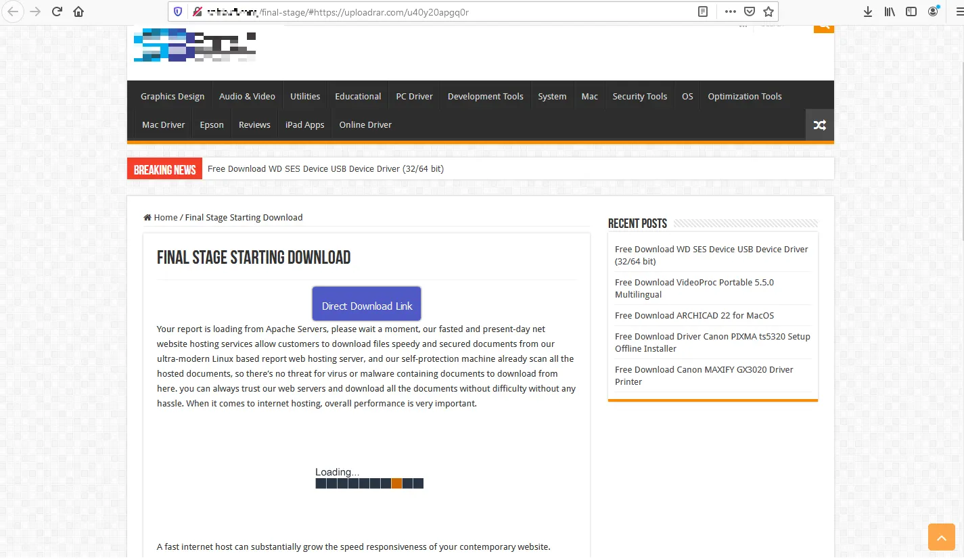
Task: Go to the browser home page icon
Action: [78, 11]
